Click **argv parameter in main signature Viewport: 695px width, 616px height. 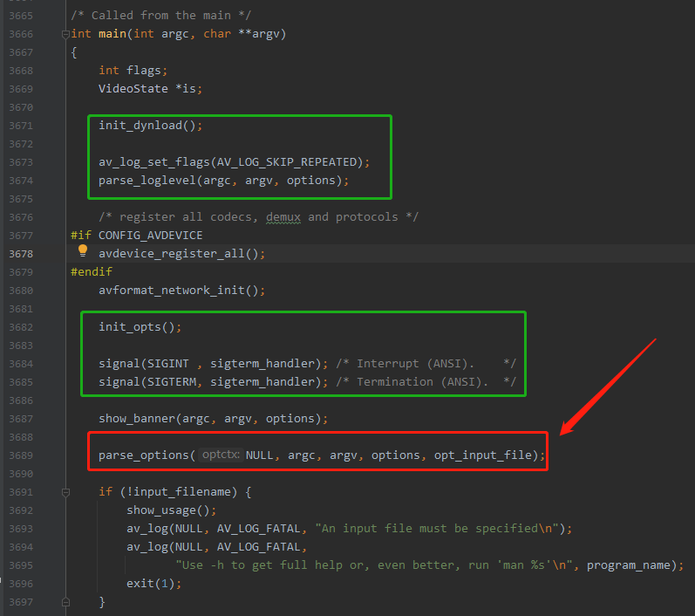259,34
